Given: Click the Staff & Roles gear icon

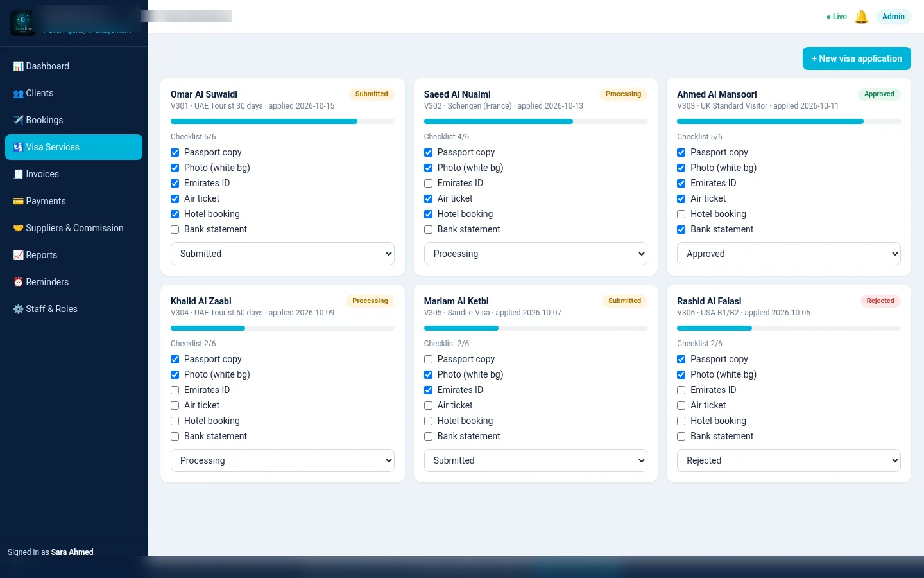Looking at the screenshot, I should 18,309.
